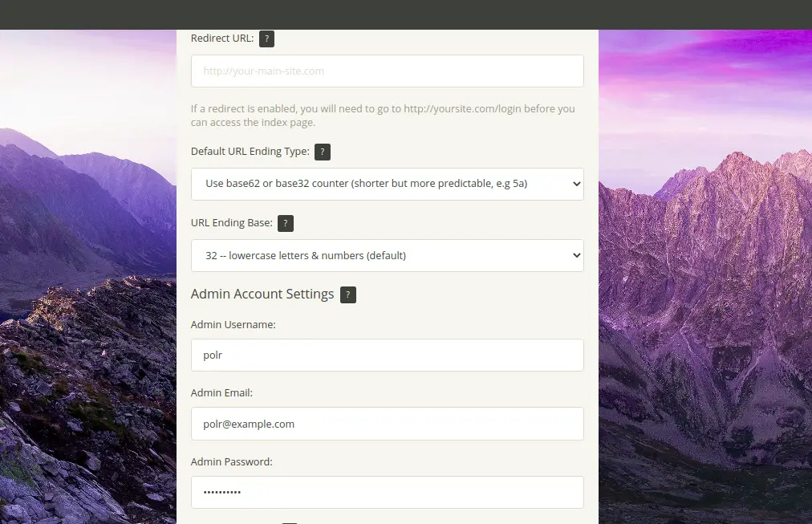812x524 pixels.
Task: Open the Admin Account Settings help icon
Action: click(348, 294)
